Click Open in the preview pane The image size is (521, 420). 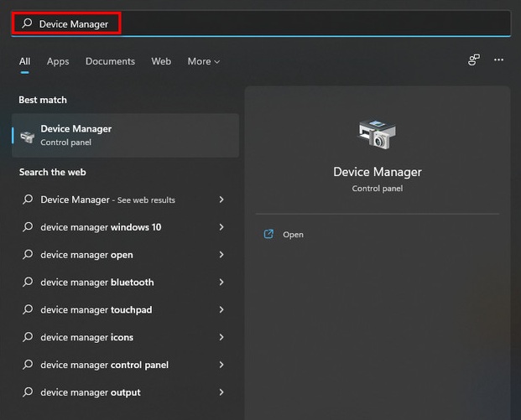point(293,235)
